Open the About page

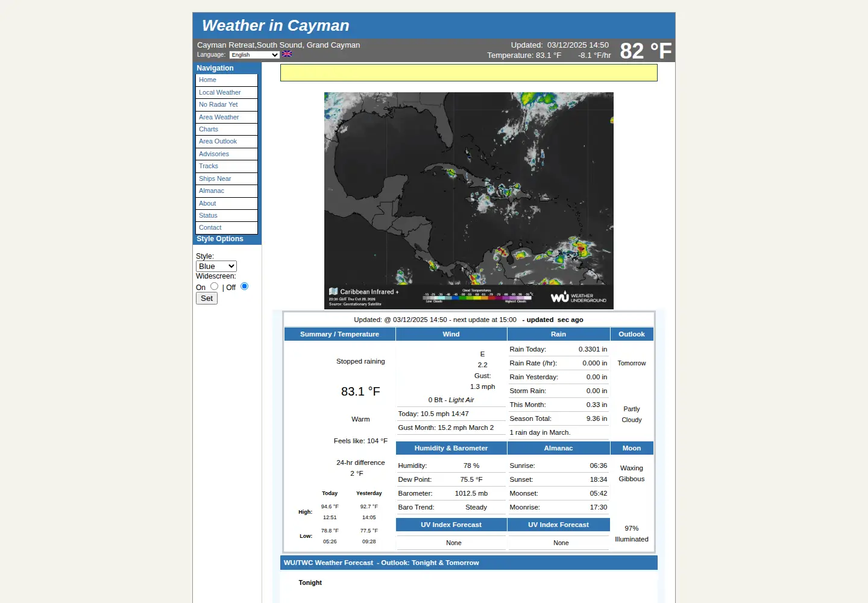pyautogui.click(x=227, y=203)
